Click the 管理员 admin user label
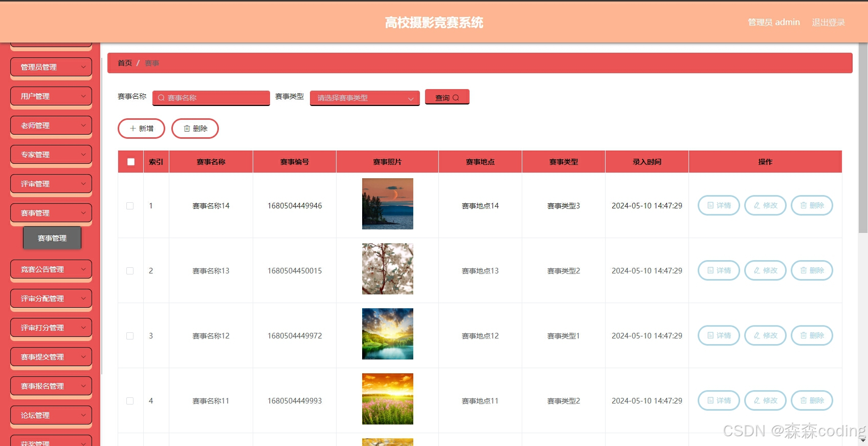The image size is (868, 446). click(x=773, y=22)
